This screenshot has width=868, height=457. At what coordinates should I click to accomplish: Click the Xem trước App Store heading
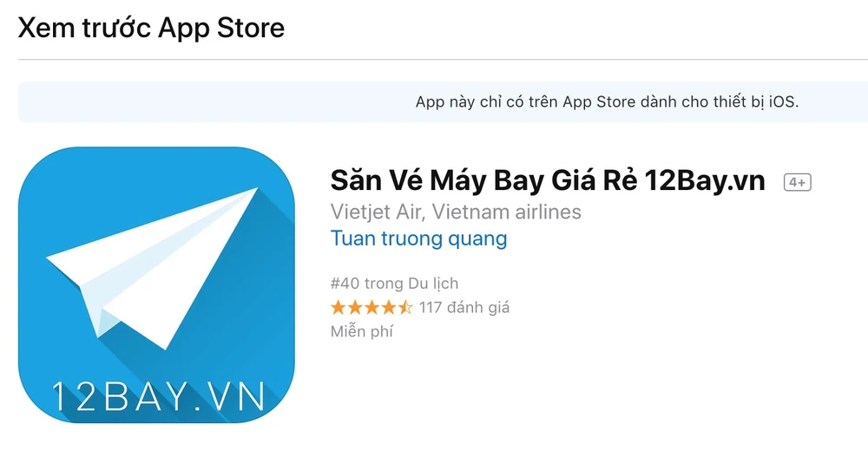[x=151, y=28]
